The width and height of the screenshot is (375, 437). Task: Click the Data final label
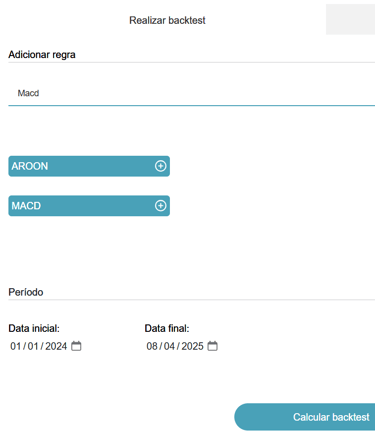coord(167,328)
